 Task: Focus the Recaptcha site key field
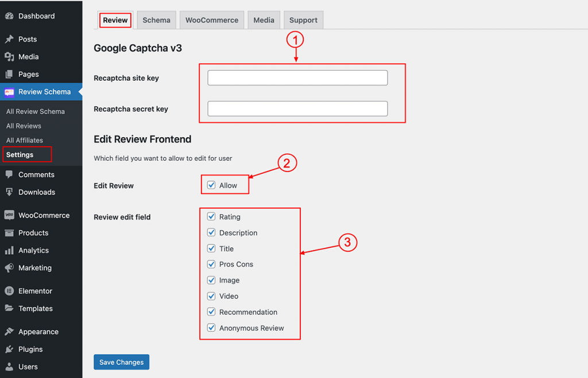pyautogui.click(x=298, y=78)
